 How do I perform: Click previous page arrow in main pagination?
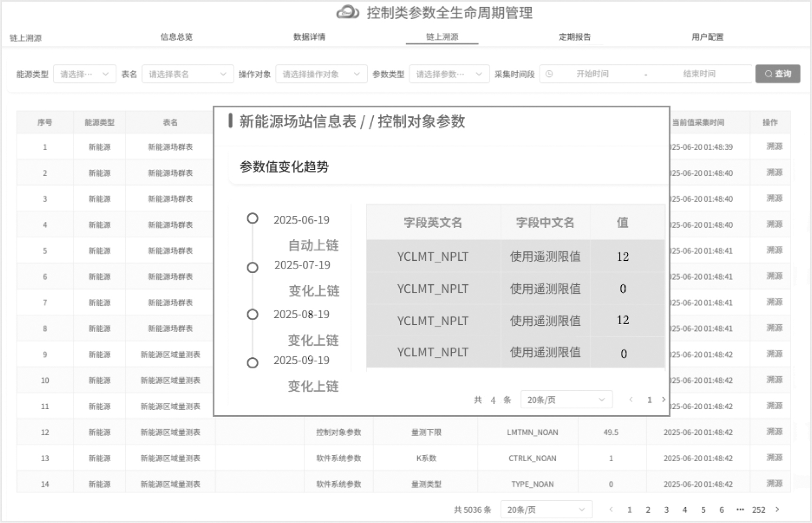click(611, 509)
